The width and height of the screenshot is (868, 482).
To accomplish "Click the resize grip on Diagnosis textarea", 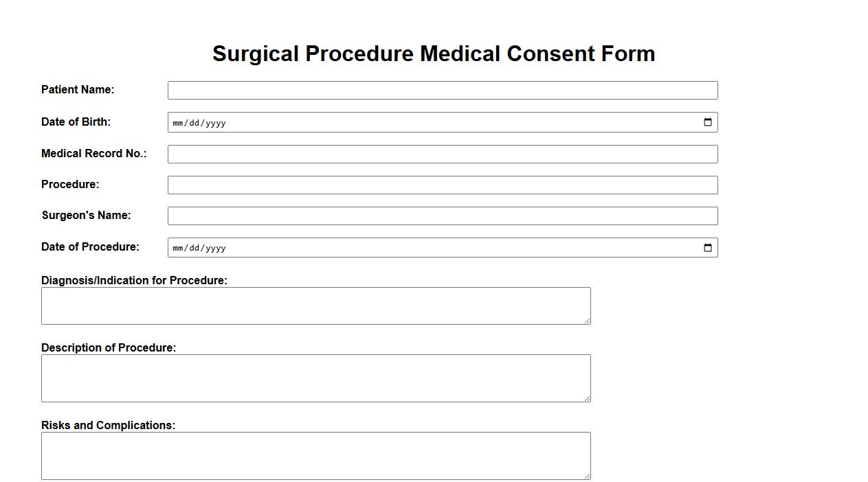I will (588, 321).
